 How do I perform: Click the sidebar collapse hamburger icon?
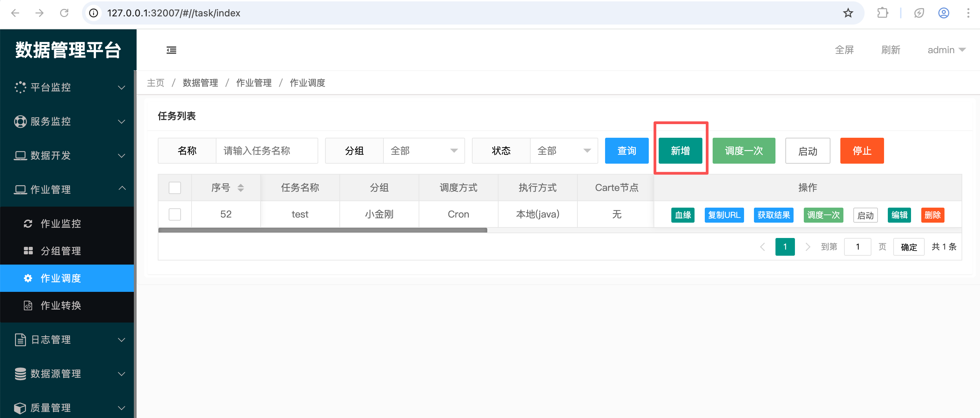click(171, 50)
